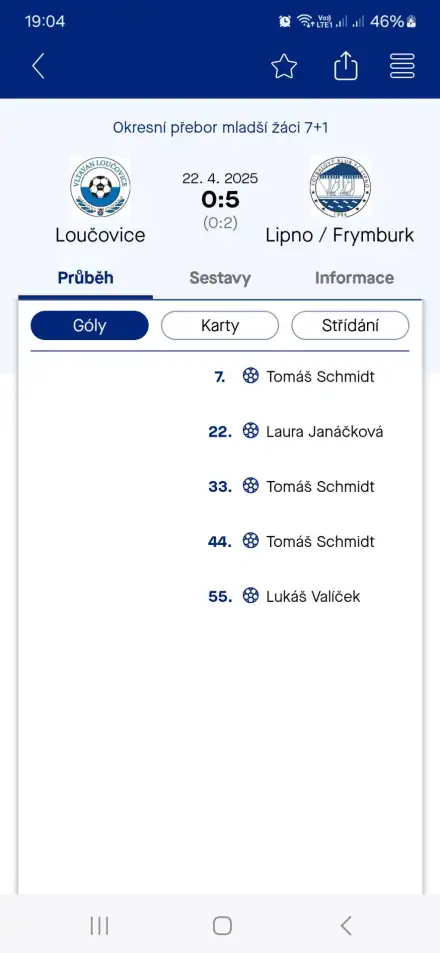Open Okresní přebor mladší žáci competition link
This screenshot has width=440, height=953.
pyautogui.click(x=220, y=128)
